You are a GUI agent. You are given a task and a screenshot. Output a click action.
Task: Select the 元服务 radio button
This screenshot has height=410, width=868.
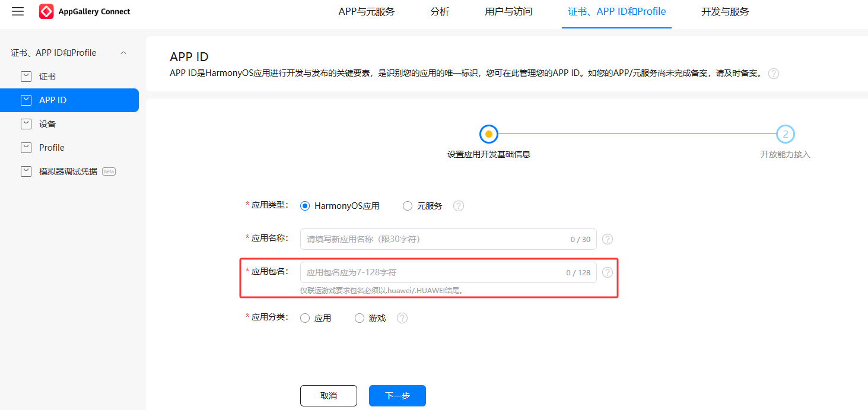408,206
